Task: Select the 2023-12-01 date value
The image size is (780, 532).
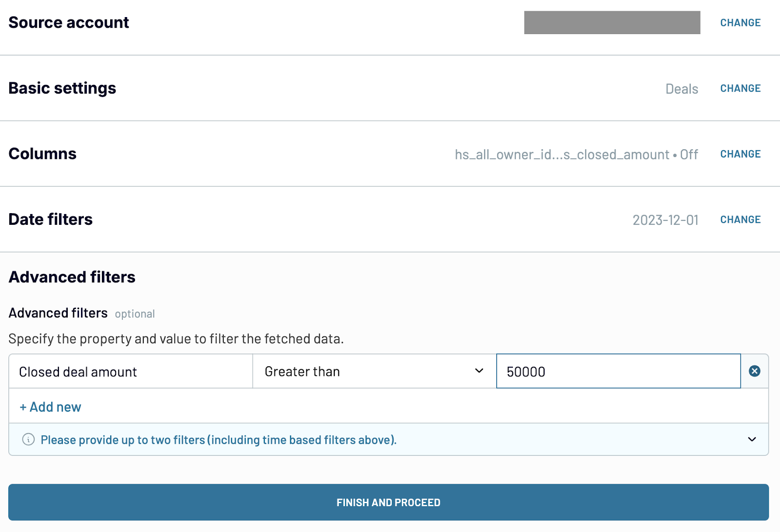Action: pos(666,219)
